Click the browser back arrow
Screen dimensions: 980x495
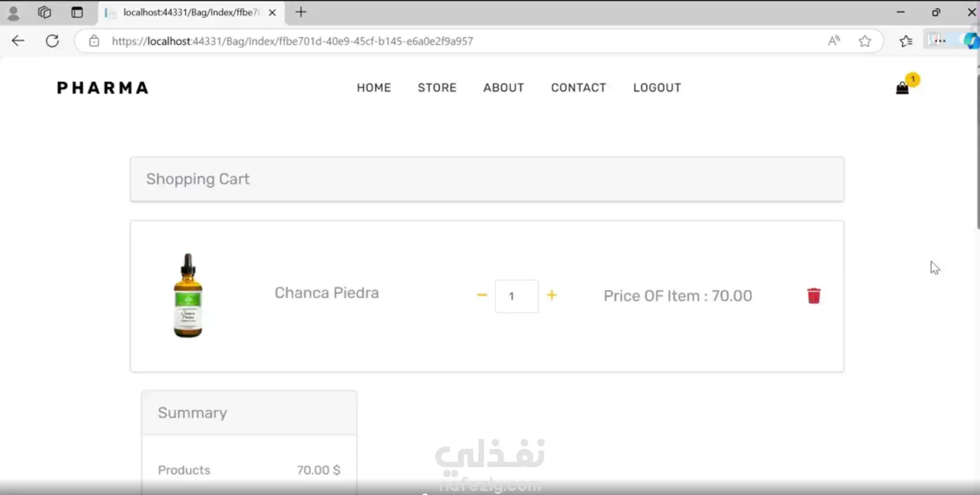pos(18,41)
